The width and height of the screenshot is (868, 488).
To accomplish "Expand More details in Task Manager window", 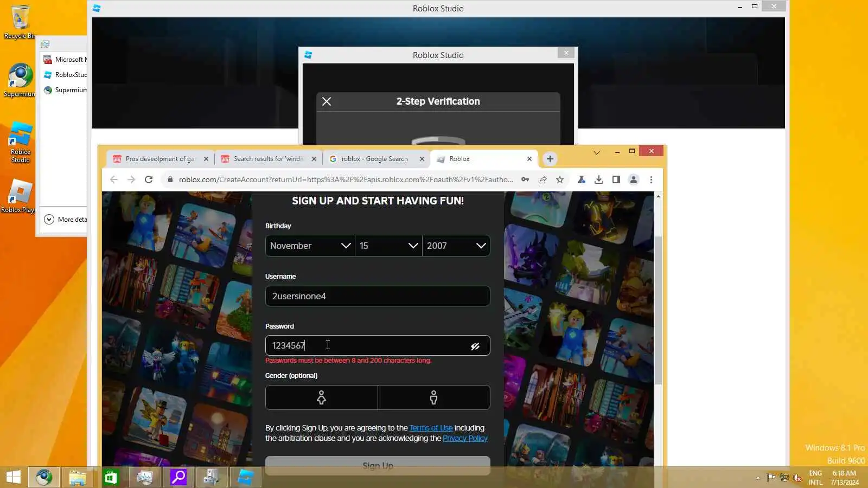I will [65, 220].
